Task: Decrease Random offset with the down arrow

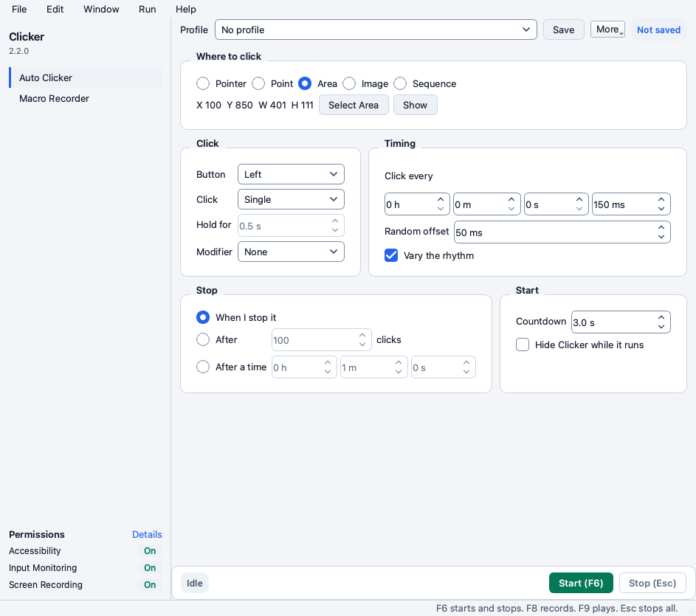Action: coord(661,237)
